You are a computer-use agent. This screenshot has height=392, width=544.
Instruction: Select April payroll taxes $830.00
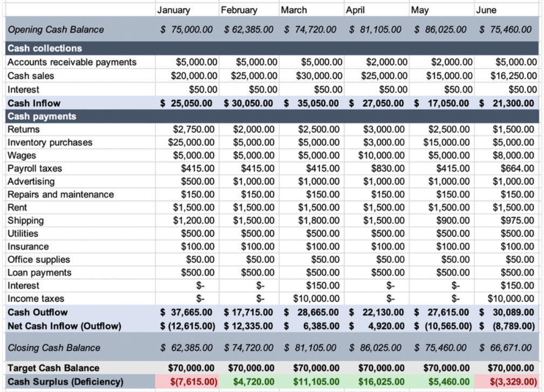[x=388, y=168]
